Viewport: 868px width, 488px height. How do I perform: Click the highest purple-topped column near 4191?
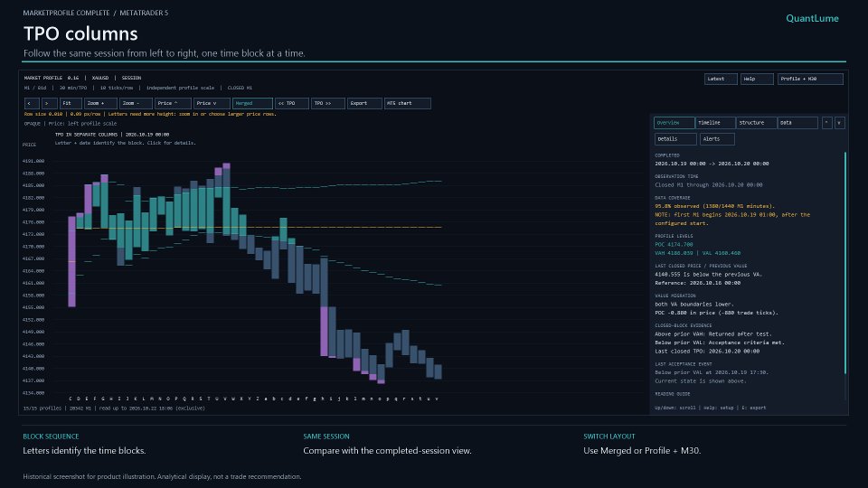pyautogui.click(x=226, y=199)
